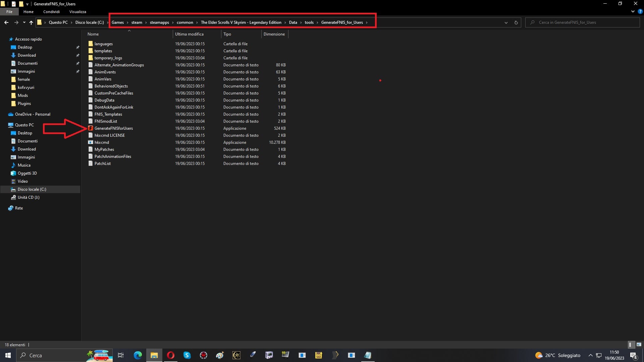This screenshot has height=362, width=644.
Task: Expand chevron after Data breadcrumb
Action: [x=301, y=22]
